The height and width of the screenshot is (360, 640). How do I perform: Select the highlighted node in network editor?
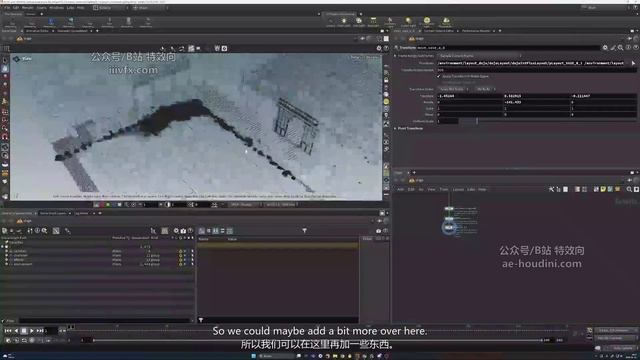tap(449, 227)
